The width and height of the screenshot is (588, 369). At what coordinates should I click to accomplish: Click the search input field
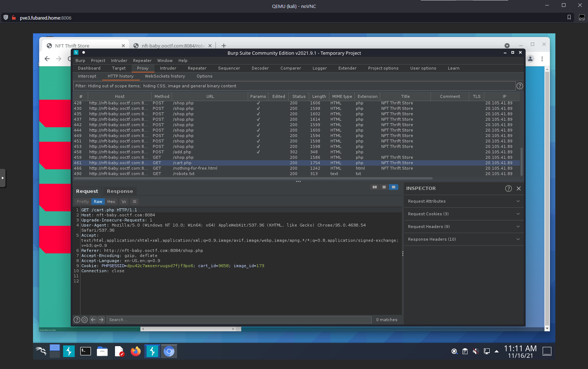(239, 320)
